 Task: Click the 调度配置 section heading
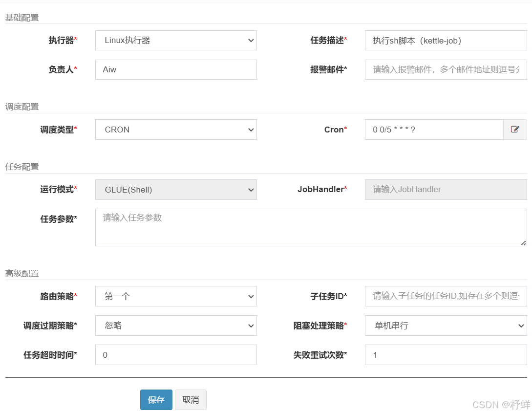(22, 107)
